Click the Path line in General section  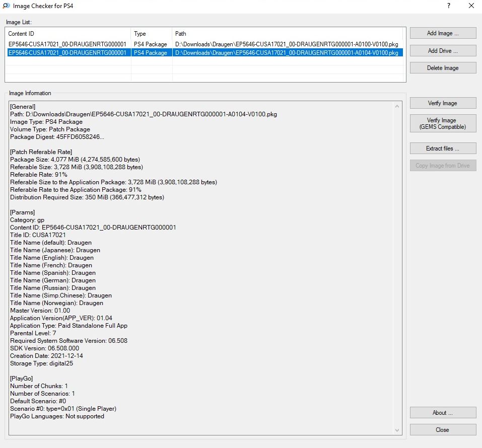tap(144, 114)
